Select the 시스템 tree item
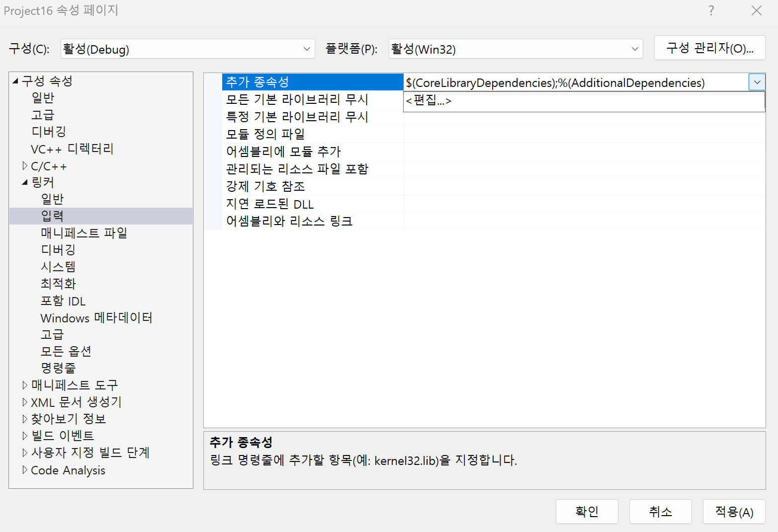Image resolution: width=778 pixels, height=532 pixels. [58, 267]
